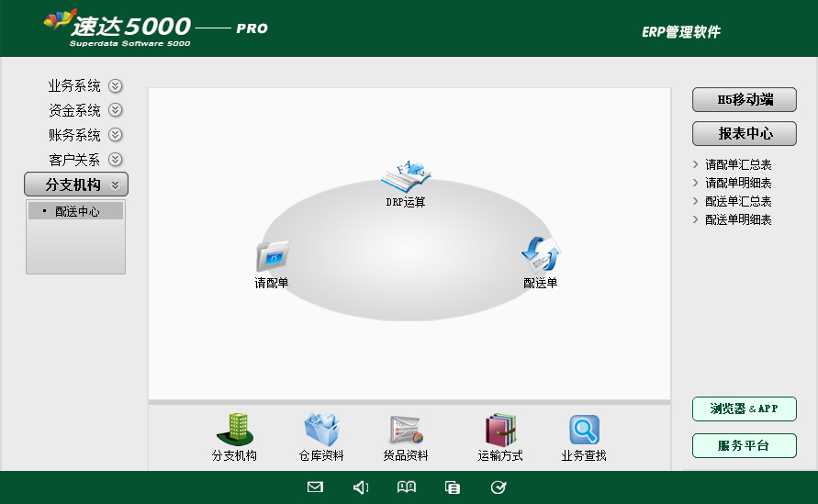The image size is (818, 504).
Task: Open 配送单汇总表 report link
Action: (x=738, y=201)
